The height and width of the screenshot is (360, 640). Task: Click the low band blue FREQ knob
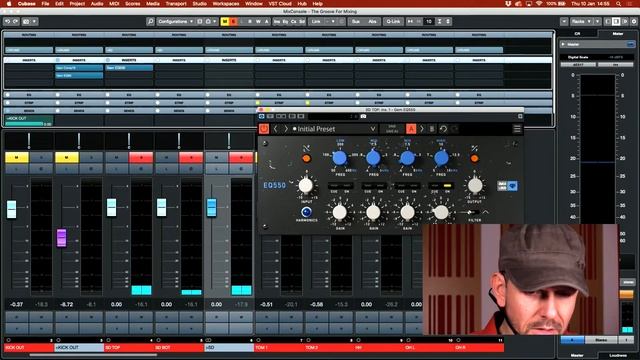340,158
